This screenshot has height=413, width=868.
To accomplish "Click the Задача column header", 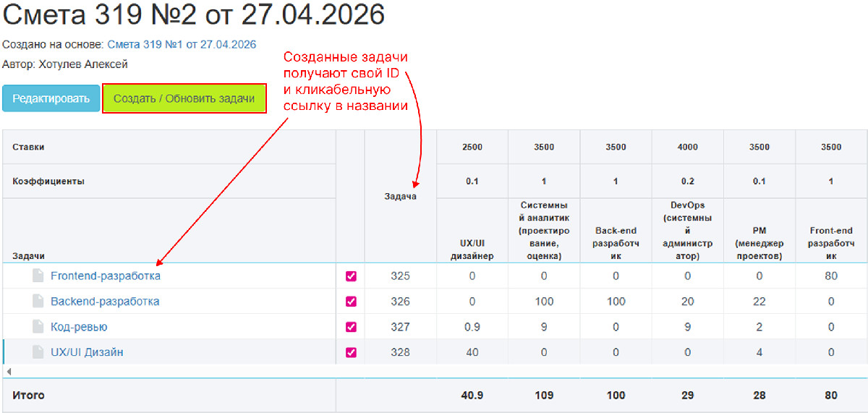I will tap(400, 196).
